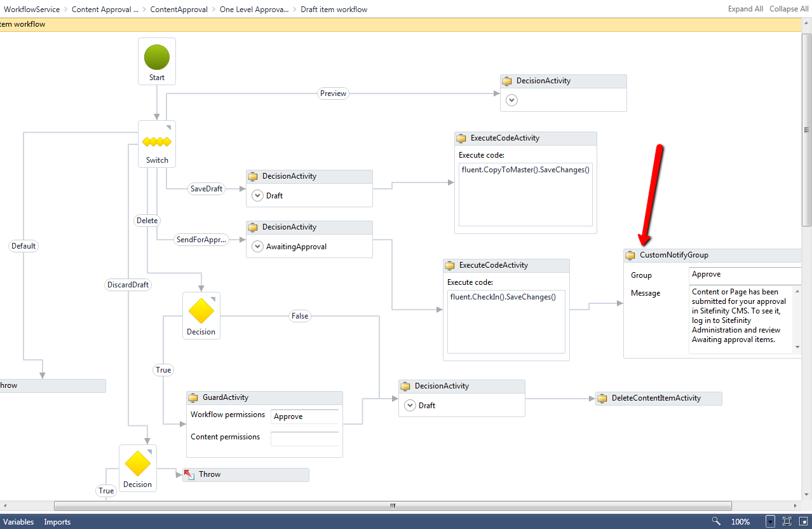
Task: Click the ContentApproval breadcrumb item
Action: pyautogui.click(x=179, y=10)
